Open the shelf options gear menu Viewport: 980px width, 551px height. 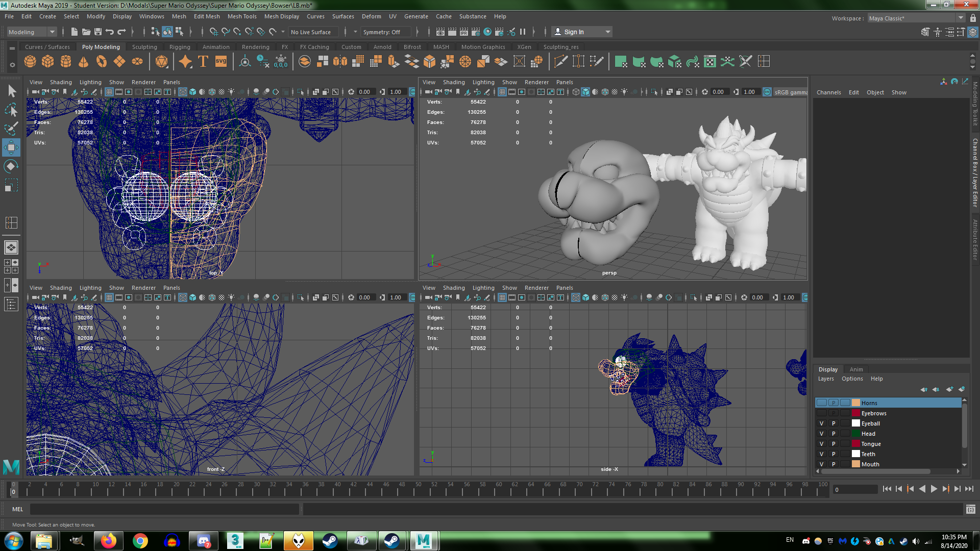point(12,65)
